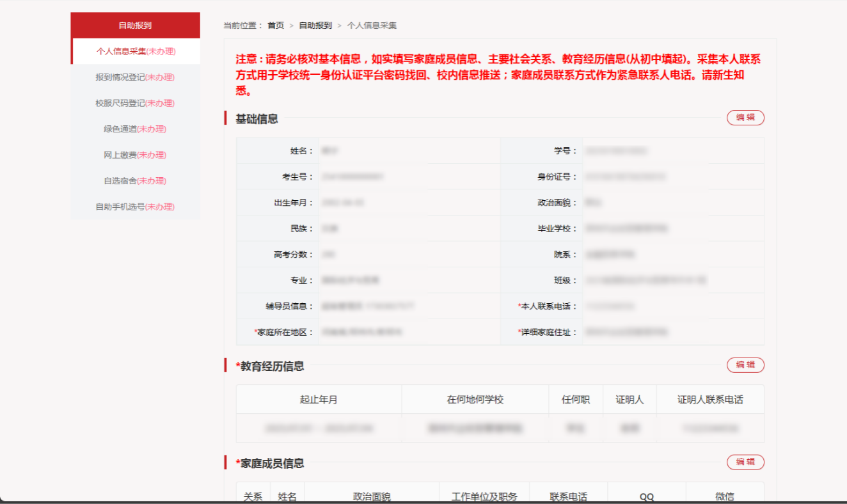
Task: Open 自助手机选号 sidebar item
Action: pos(135,207)
